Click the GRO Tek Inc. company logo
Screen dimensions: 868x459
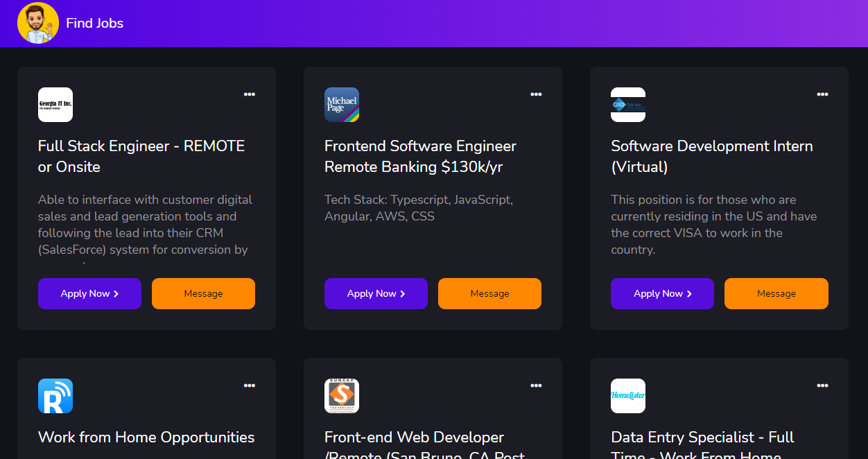628,105
